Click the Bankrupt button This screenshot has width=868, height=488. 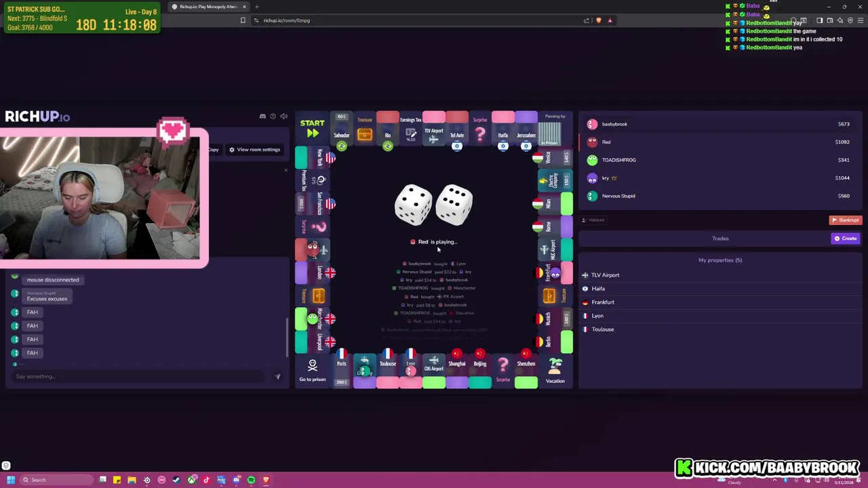pyautogui.click(x=845, y=220)
